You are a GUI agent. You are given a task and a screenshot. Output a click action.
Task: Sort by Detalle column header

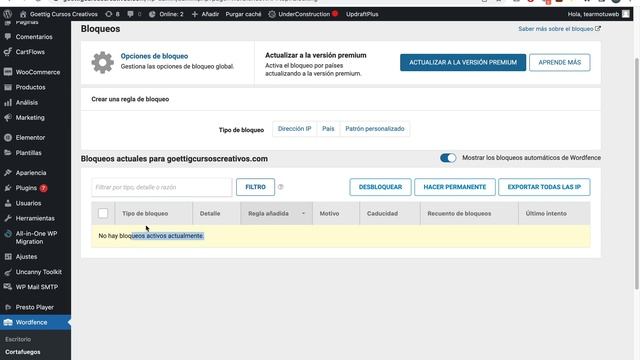[210, 213]
